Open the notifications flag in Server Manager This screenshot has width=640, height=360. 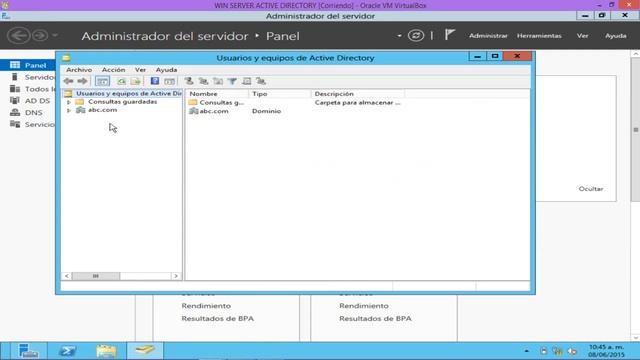[x=449, y=35]
